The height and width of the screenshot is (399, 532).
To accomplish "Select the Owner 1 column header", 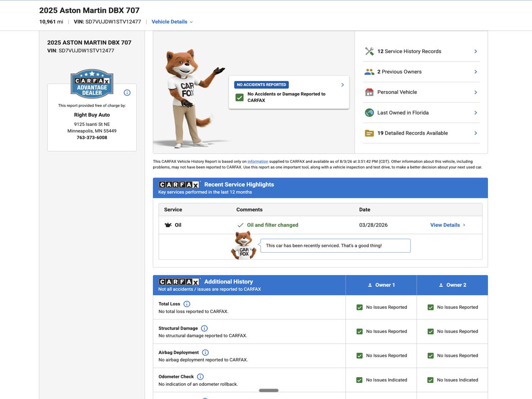I will pos(381,285).
